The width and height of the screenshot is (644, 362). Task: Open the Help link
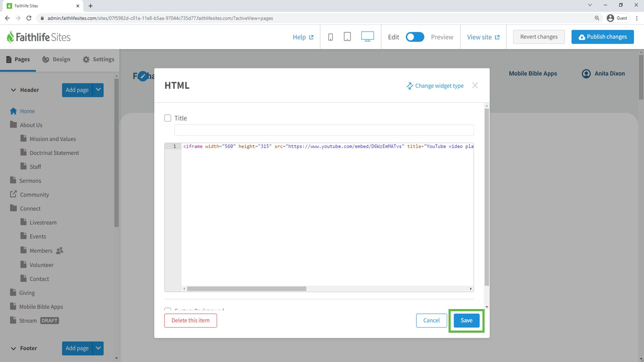[x=303, y=37]
